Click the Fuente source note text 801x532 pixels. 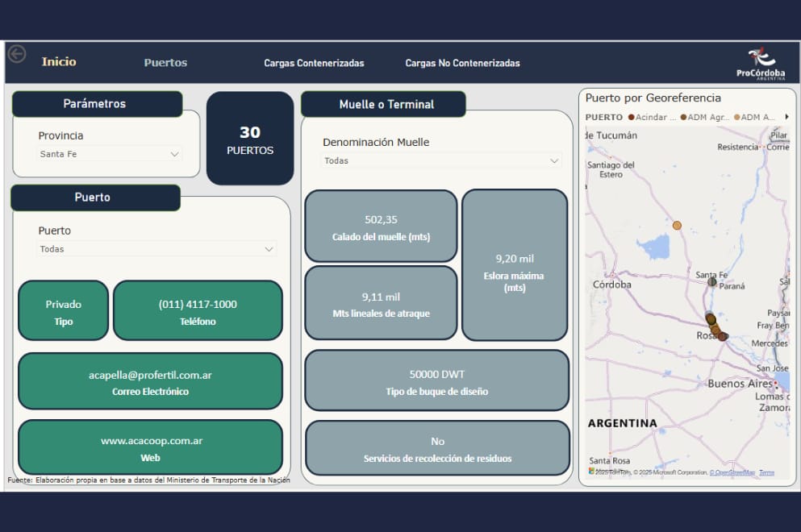point(148,480)
